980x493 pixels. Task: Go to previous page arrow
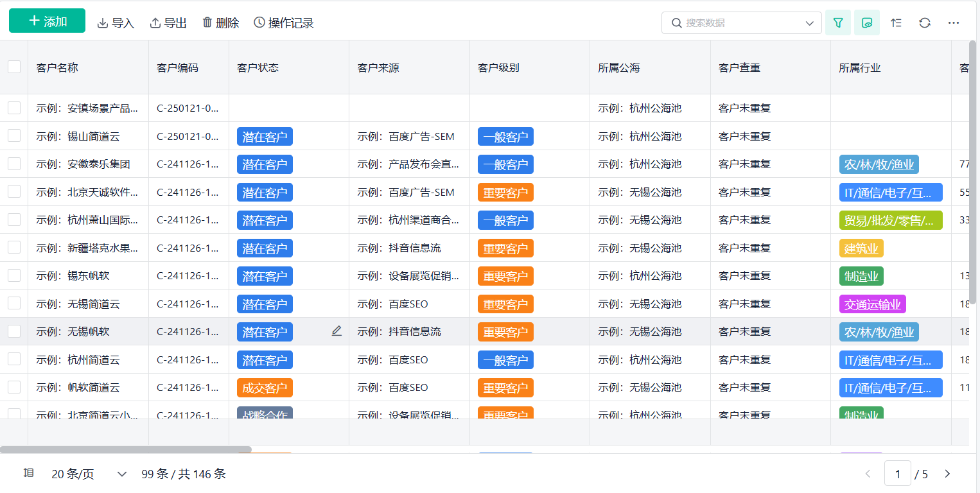tap(868, 474)
